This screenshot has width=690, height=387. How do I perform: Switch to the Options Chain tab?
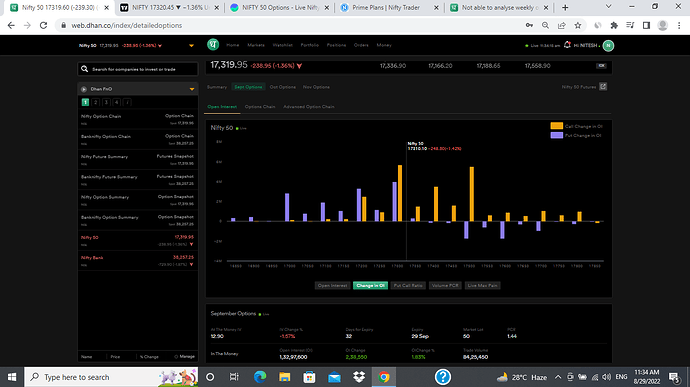tap(260, 107)
